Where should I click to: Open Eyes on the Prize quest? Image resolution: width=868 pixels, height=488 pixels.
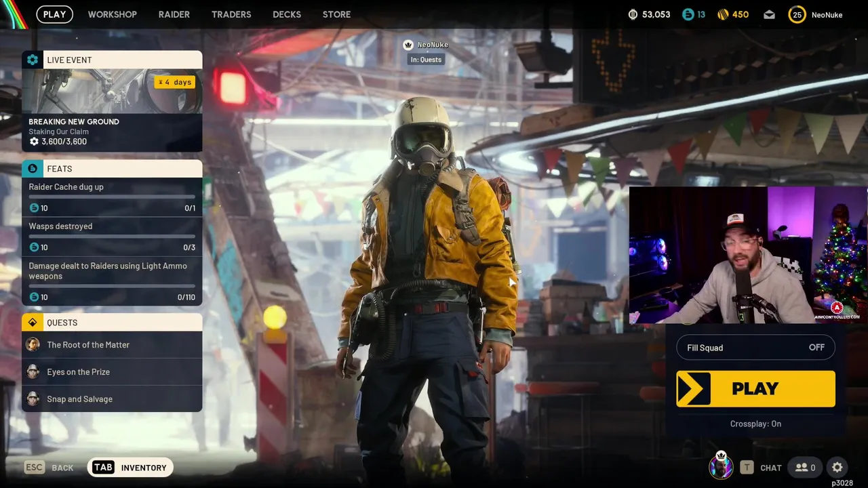112,371
